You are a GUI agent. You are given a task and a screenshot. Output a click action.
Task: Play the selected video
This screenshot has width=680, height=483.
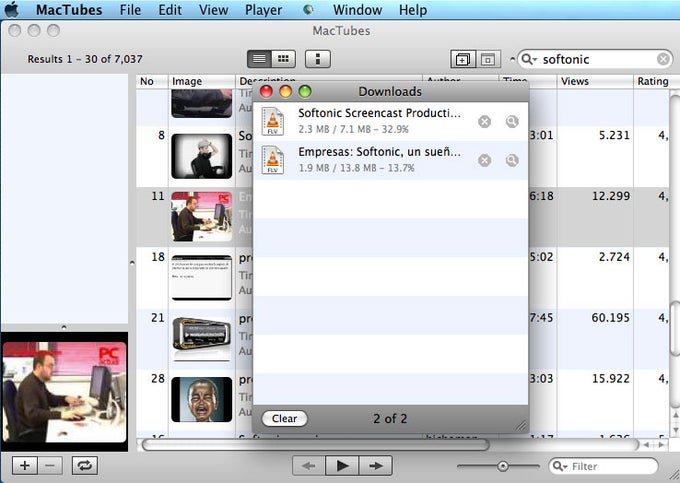pyautogui.click(x=342, y=466)
